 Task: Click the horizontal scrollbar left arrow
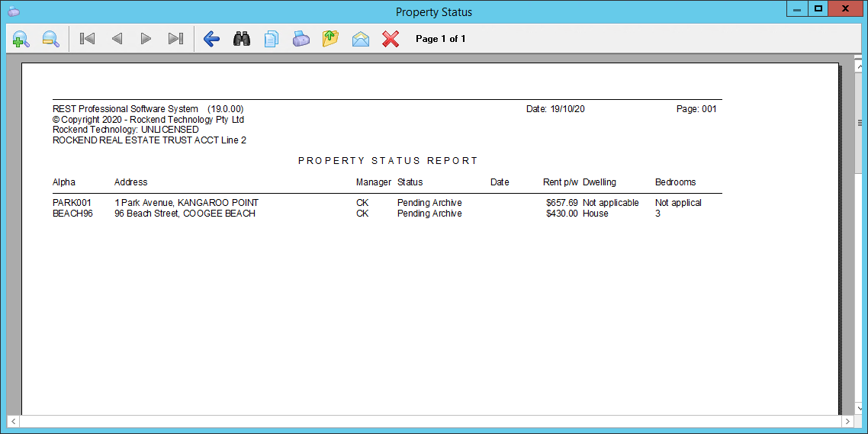coord(13,422)
